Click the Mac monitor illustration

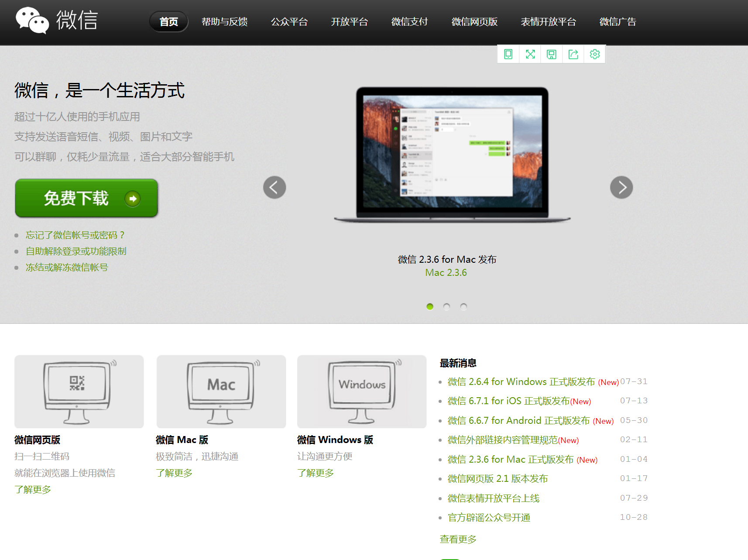point(221,391)
